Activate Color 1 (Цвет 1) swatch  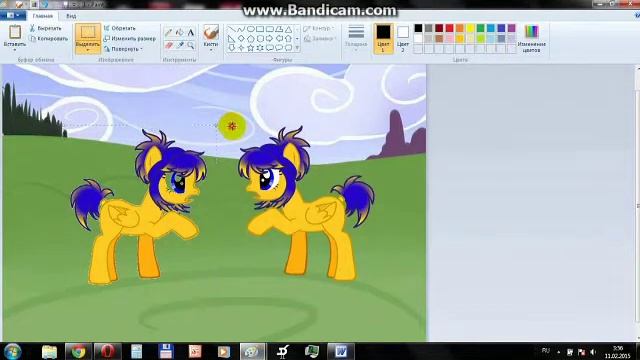coord(383,38)
